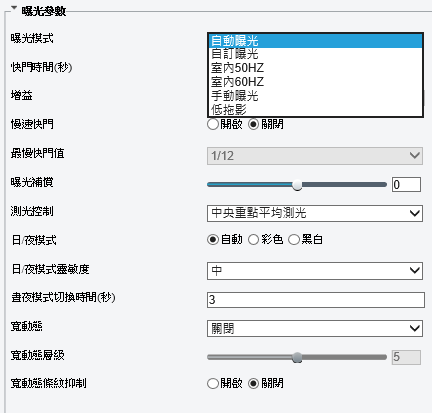Screen dimensions: 432x413
Task: Click the 曝光補償 value field showing 0
Action: (x=406, y=184)
